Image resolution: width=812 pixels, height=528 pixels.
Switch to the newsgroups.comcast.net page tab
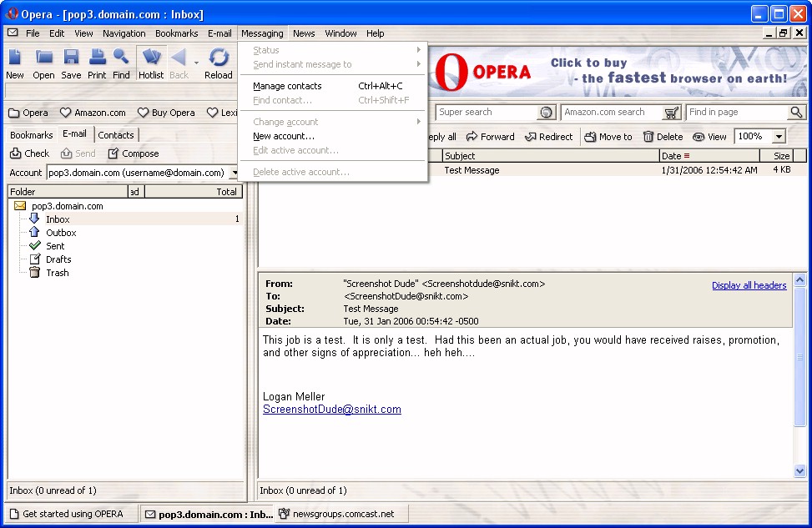click(342, 514)
